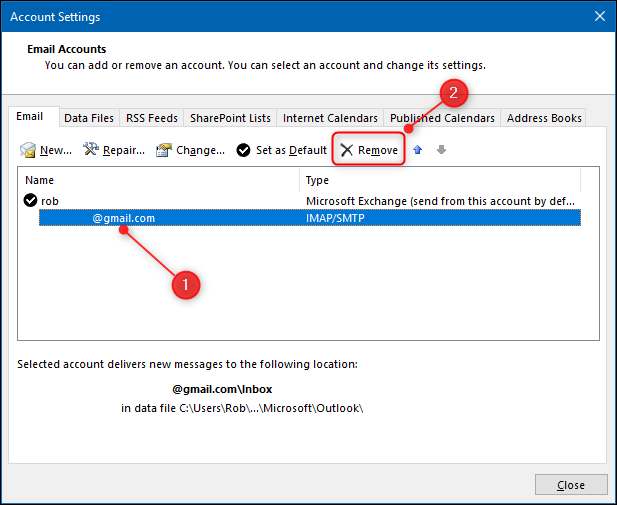Select the @gmail.com account row

310,218
